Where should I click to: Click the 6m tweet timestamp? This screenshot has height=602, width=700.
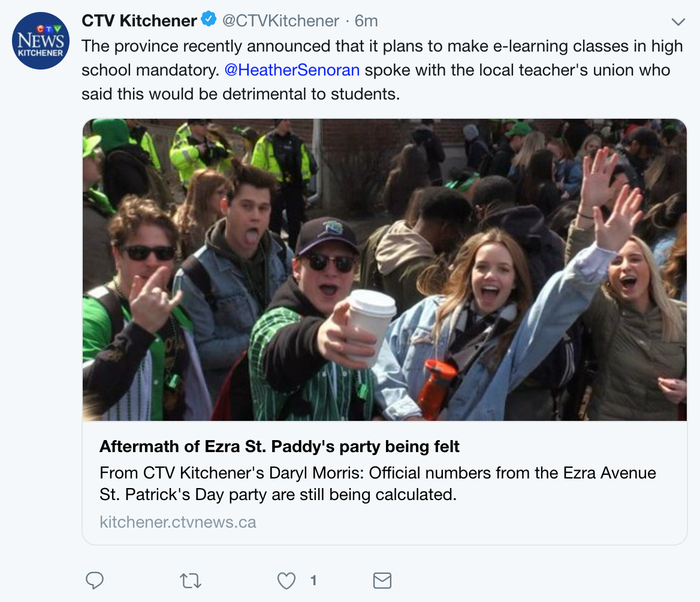coord(366,21)
